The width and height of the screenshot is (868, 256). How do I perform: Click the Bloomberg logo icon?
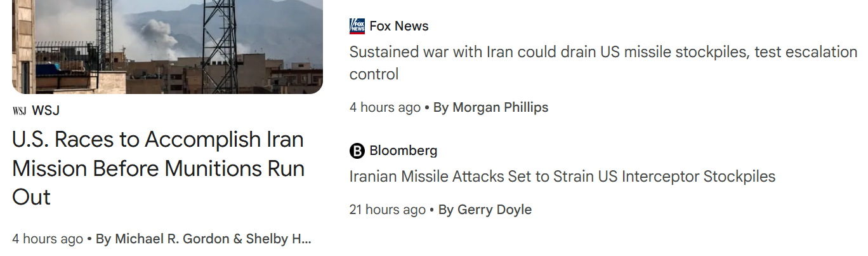pos(357,151)
